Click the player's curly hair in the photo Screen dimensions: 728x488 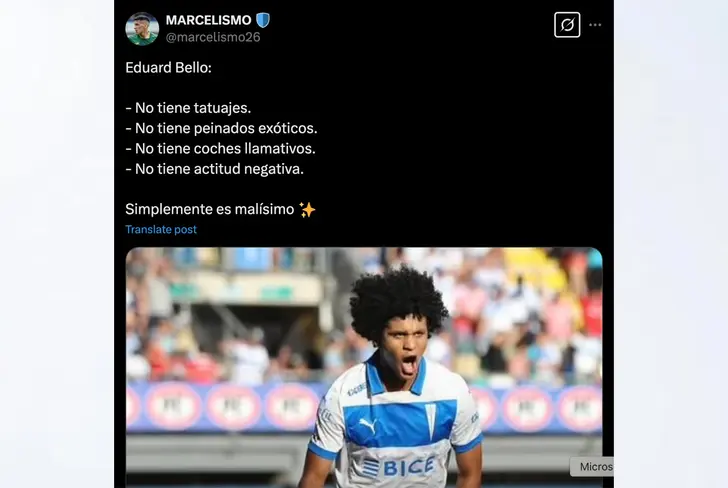397,297
